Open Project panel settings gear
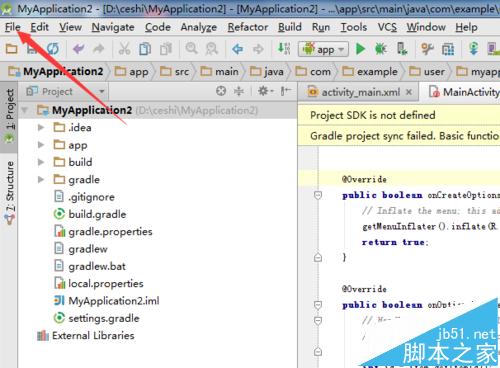Screen dimensions: 500x368 (265, 91)
